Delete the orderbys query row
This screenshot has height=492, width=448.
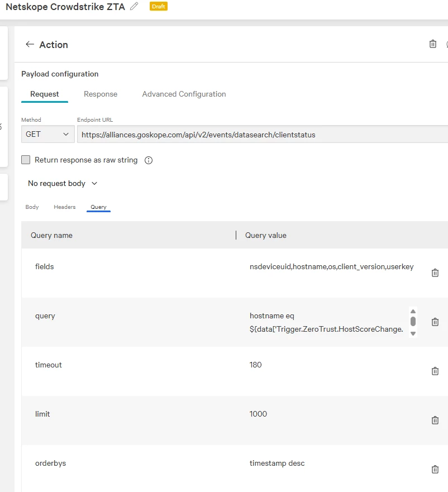(435, 470)
